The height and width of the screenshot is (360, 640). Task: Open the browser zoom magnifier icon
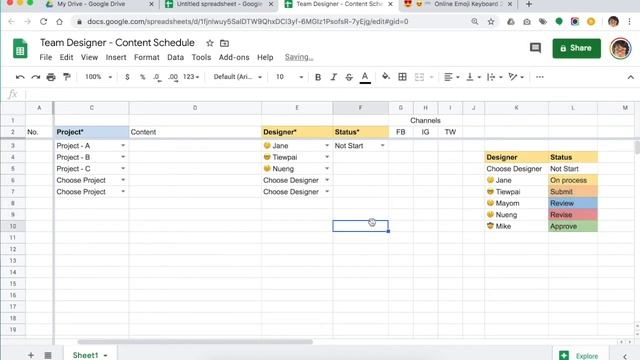pyautogui.click(x=475, y=22)
